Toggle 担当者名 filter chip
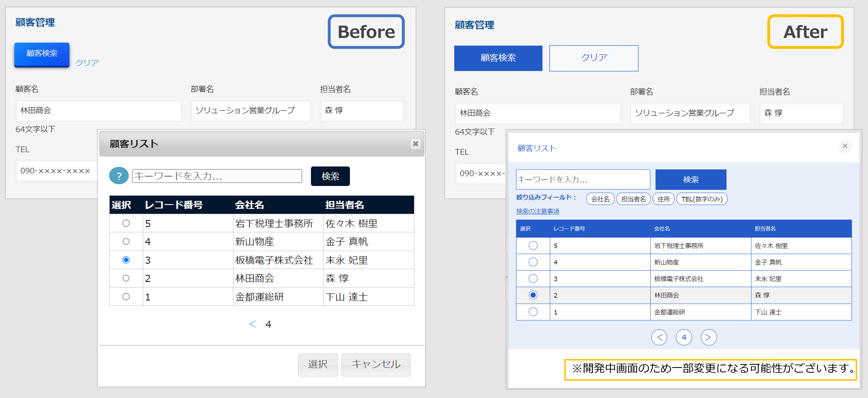The height and width of the screenshot is (398, 868). click(x=633, y=199)
